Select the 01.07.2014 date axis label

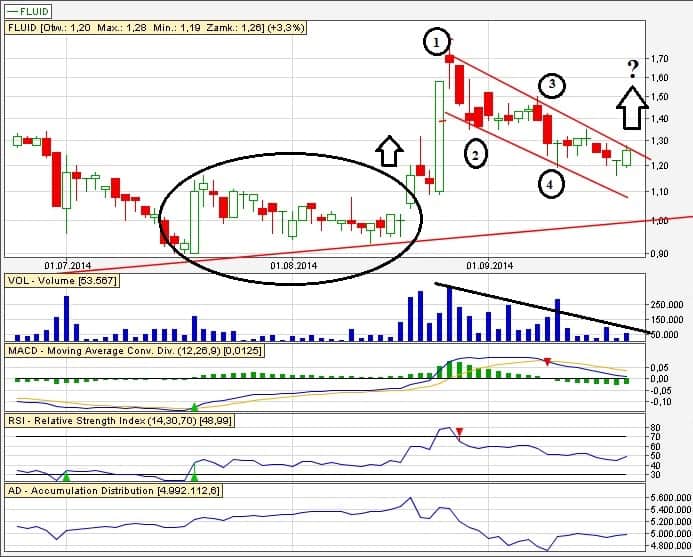67,266
